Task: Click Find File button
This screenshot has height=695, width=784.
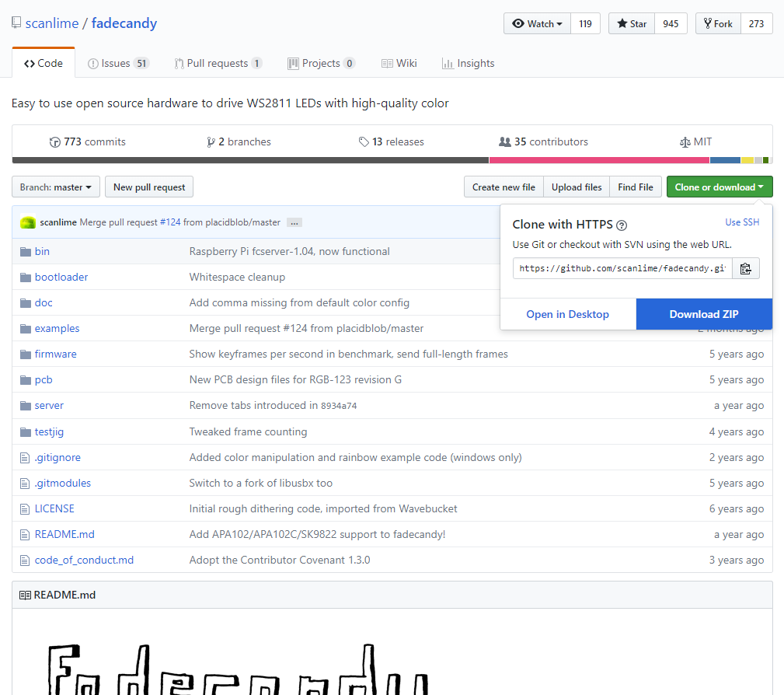Action: pos(636,187)
